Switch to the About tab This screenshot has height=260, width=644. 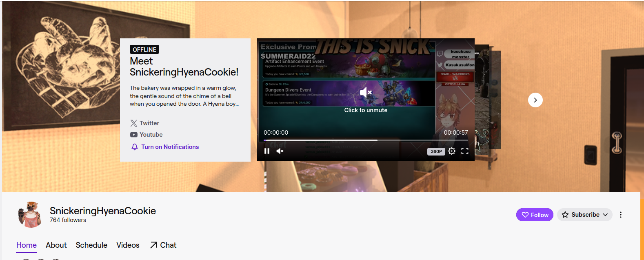56,245
